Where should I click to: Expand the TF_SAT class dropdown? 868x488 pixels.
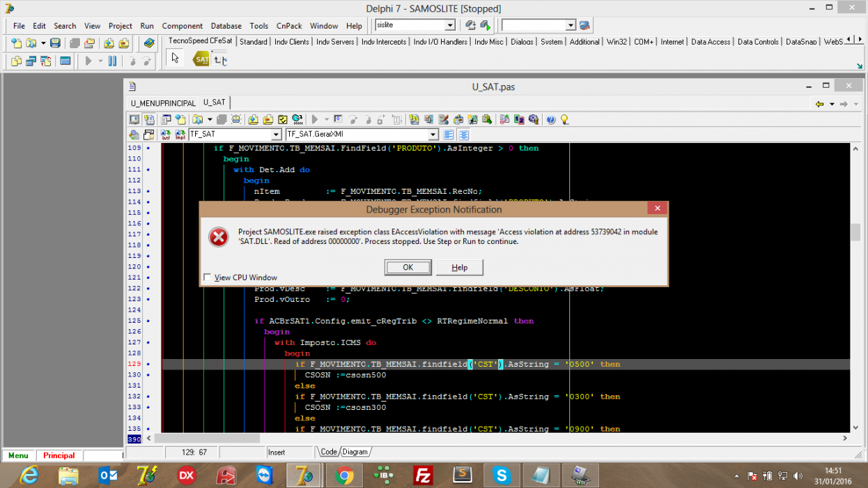[x=276, y=135]
